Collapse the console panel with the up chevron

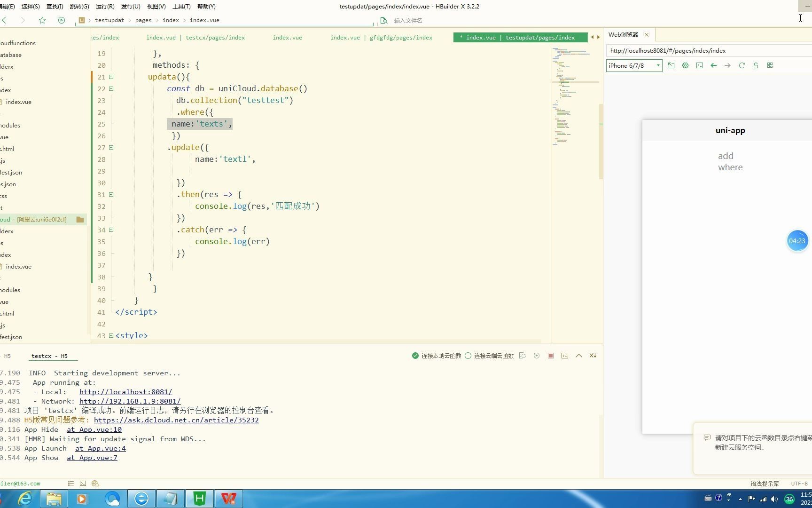coord(579,356)
